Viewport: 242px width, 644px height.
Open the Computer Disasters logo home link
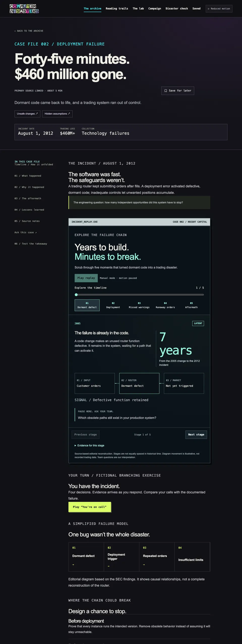pyautogui.click(x=24, y=9)
